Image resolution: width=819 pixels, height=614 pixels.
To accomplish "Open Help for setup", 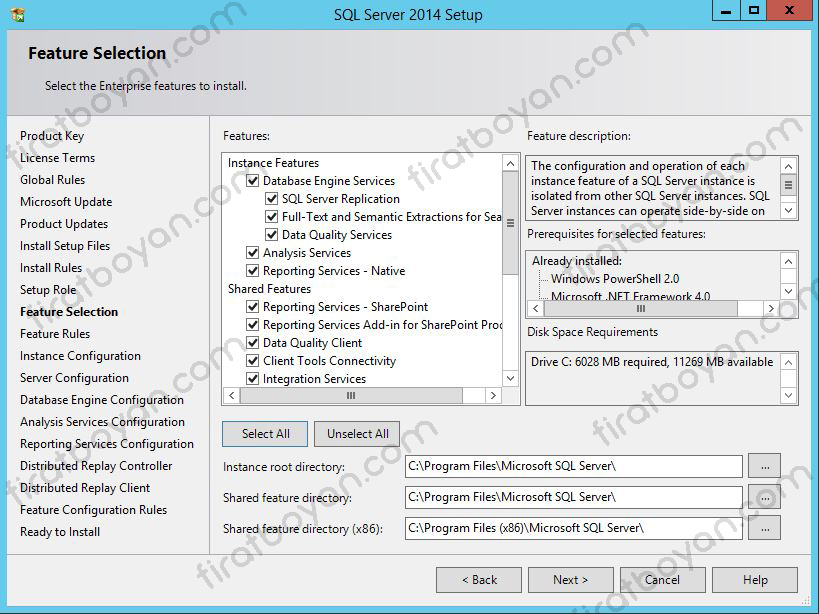I will pos(755,580).
